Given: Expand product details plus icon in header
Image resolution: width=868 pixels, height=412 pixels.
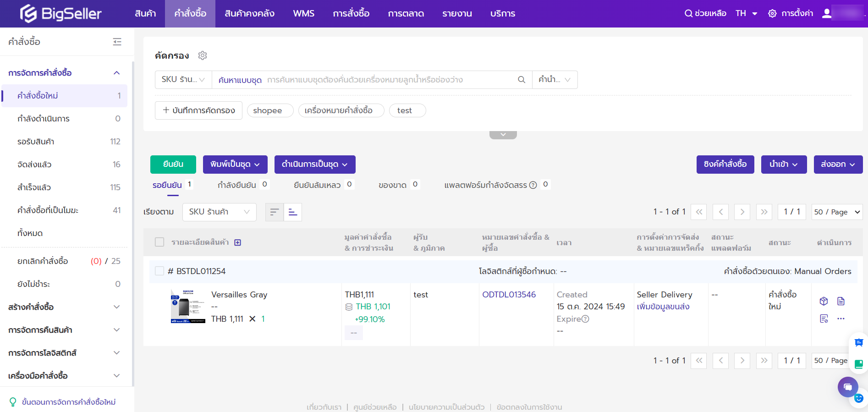Looking at the screenshot, I should [x=237, y=242].
